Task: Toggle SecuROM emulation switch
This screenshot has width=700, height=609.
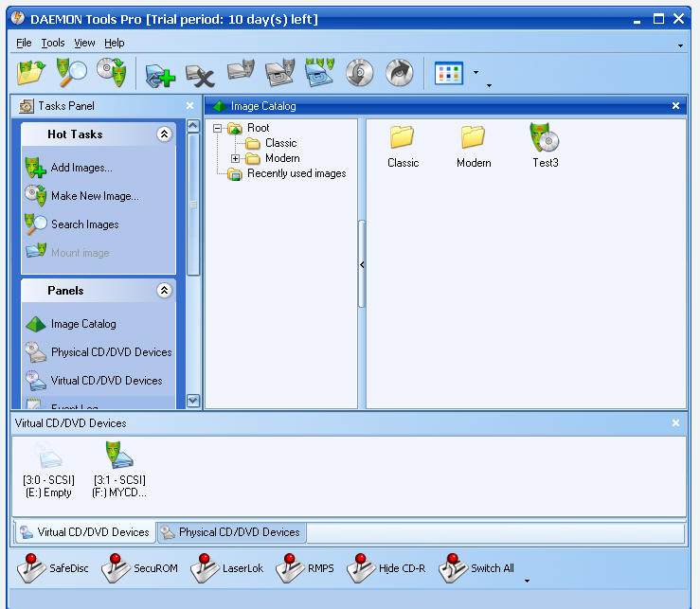Action: pyautogui.click(x=140, y=568)
